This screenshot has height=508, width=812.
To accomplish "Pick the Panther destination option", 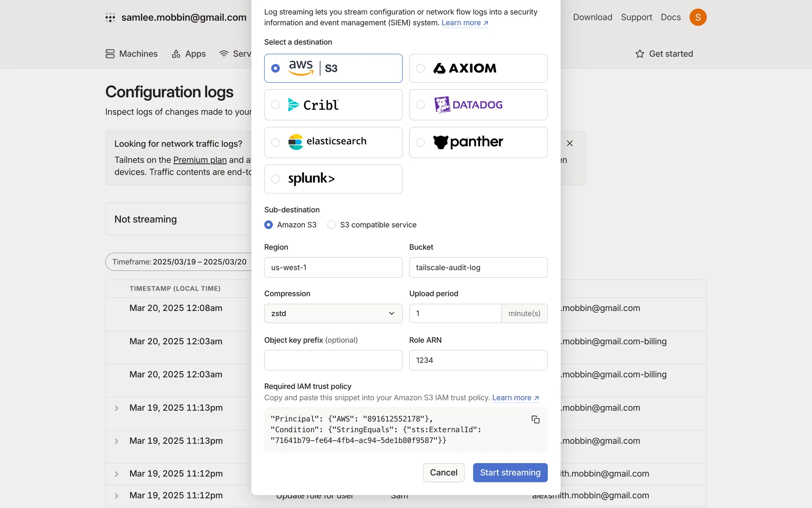I will click(478, 142).
